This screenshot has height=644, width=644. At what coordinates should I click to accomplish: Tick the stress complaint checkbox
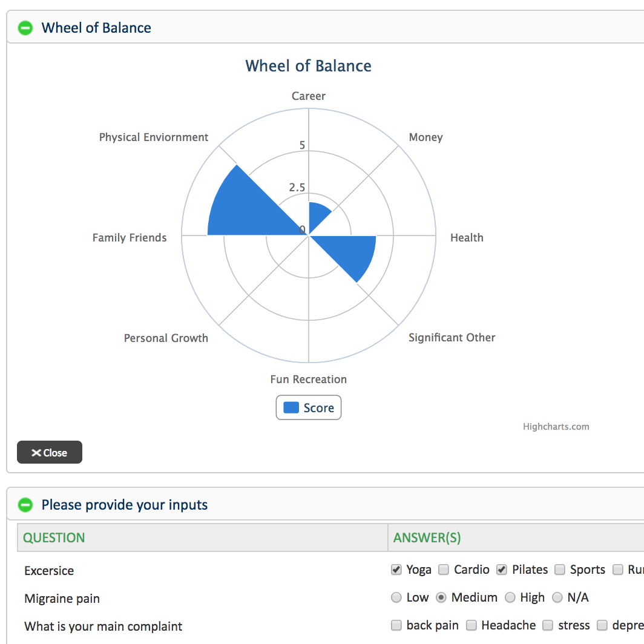[x=548, y=625]
